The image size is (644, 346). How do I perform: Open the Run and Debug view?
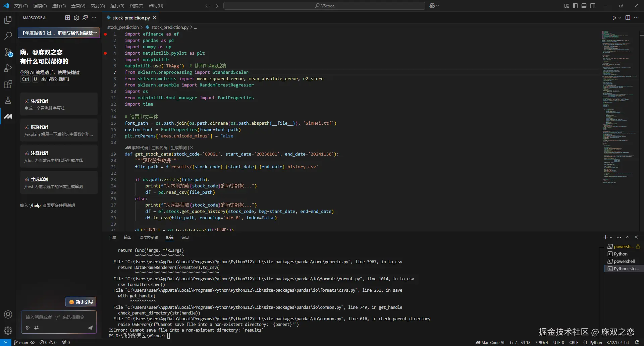(8, 68)
